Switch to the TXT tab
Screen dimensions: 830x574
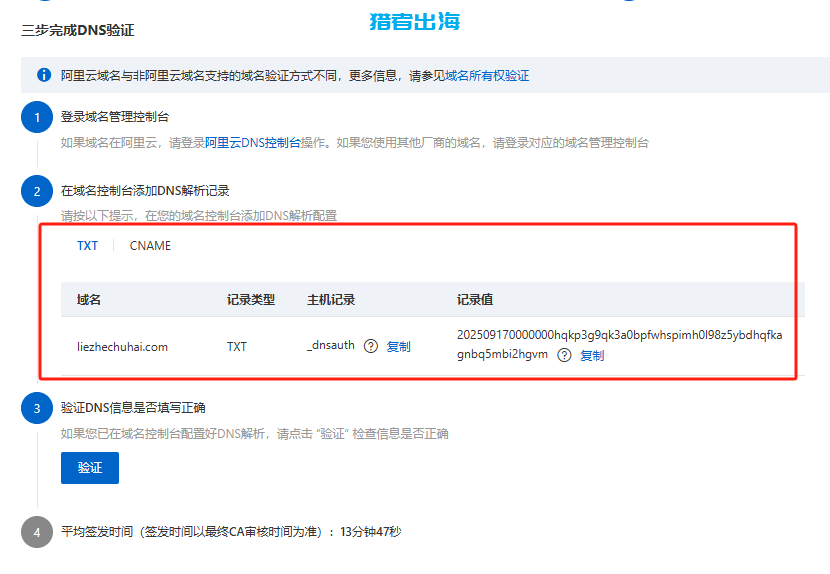tap(87, 246)
